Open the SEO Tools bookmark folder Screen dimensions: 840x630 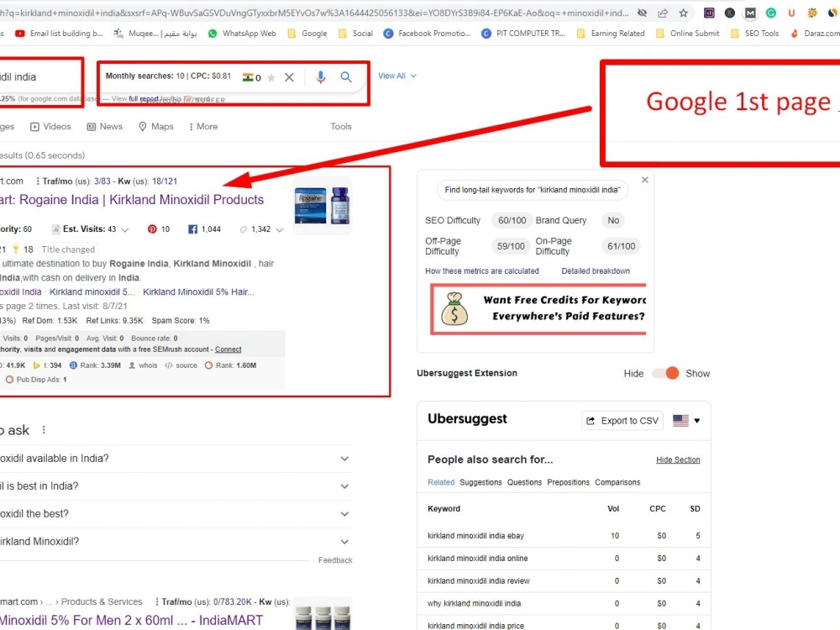754,34
